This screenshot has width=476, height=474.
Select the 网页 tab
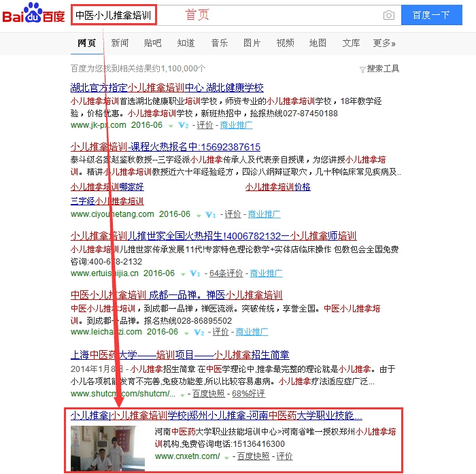click(x=87, y=43)
